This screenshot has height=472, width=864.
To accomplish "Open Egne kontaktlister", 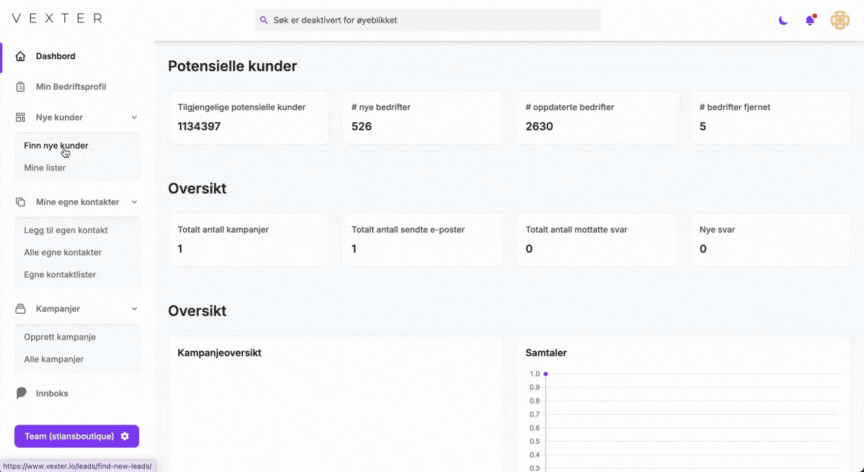I will 60,274.
